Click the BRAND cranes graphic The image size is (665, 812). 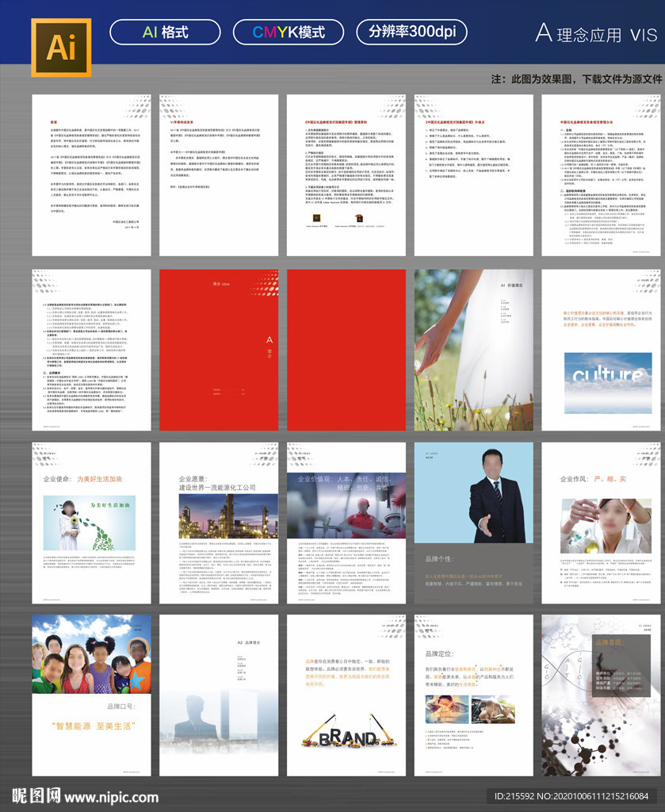(350, 732)
